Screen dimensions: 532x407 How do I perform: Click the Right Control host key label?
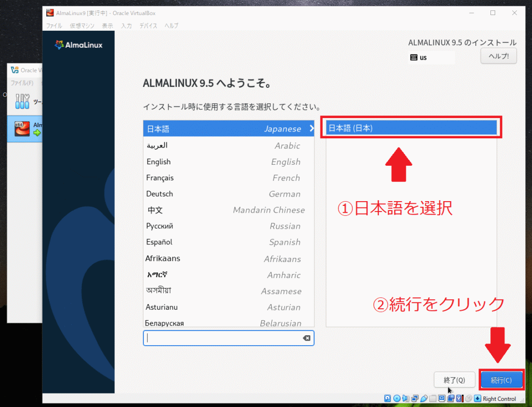499,399
